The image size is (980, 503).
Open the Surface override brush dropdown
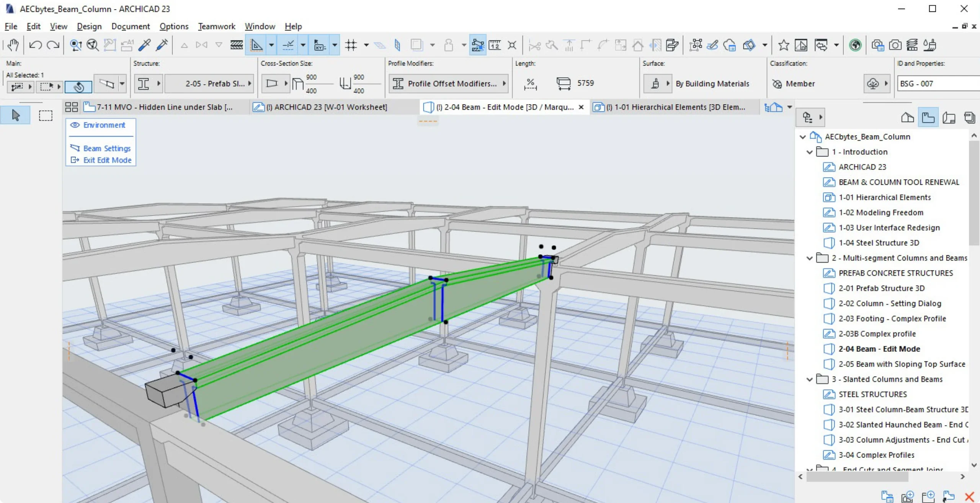658,84
